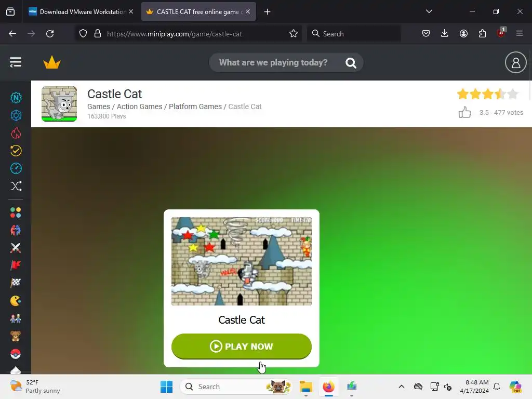Open the New games sidebar icon (N badge)
This screenshot has height=399, width=532.
pyautogui.click(x=16, y=98)
